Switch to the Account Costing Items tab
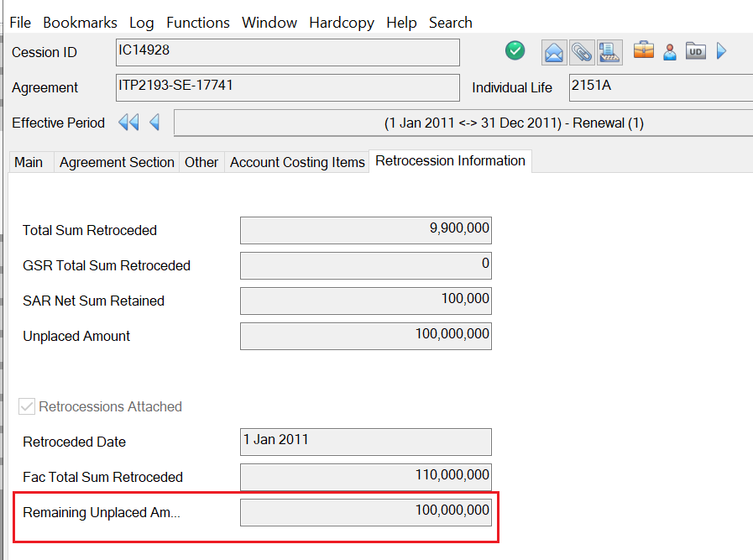The height and width of the screenshot is (560, 753). click(x=297, y=162)
